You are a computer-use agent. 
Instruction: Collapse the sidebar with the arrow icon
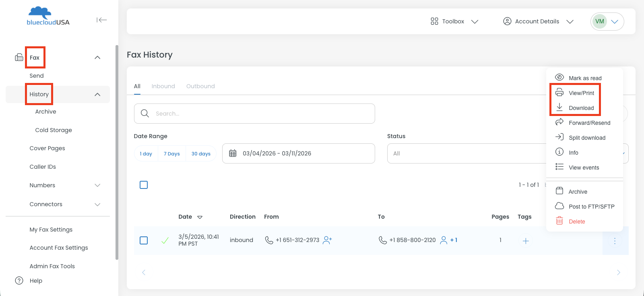click(x=101, y=20)
